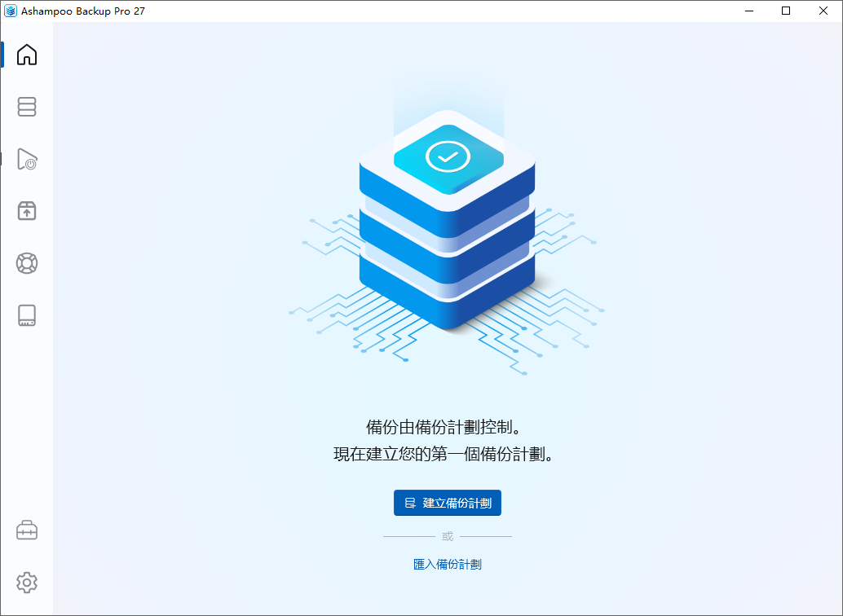This screenshot has width=843, height=616.
Task: Maximize the Ashampoo Backup Pro window
Action: pos(786,11)
